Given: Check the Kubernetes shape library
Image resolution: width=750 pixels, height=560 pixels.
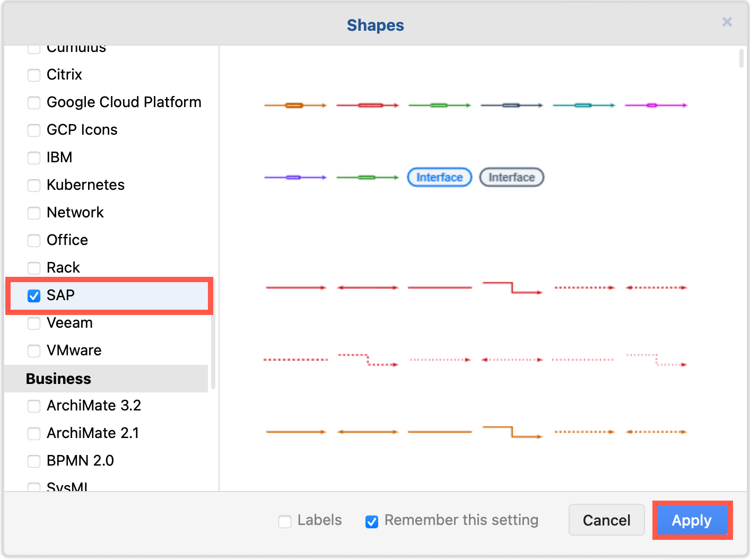Looking at the screenshot, I should click(x=33, y=186).
